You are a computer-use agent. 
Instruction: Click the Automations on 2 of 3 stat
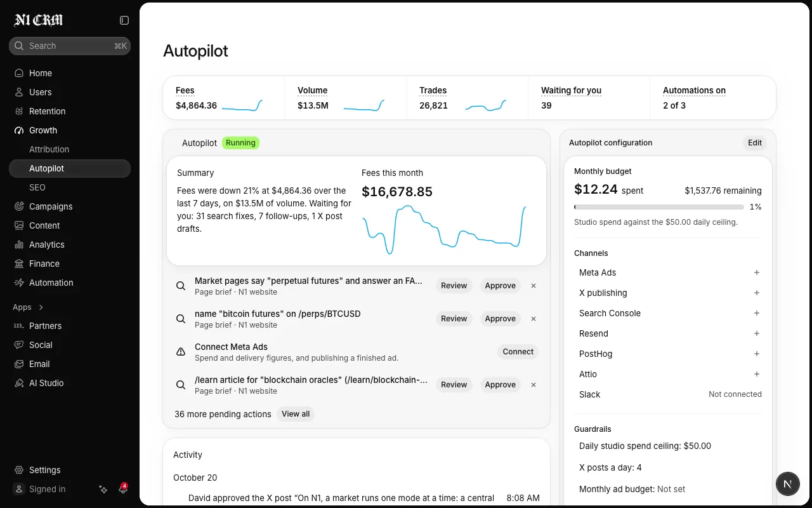click(x=713, y=98)
